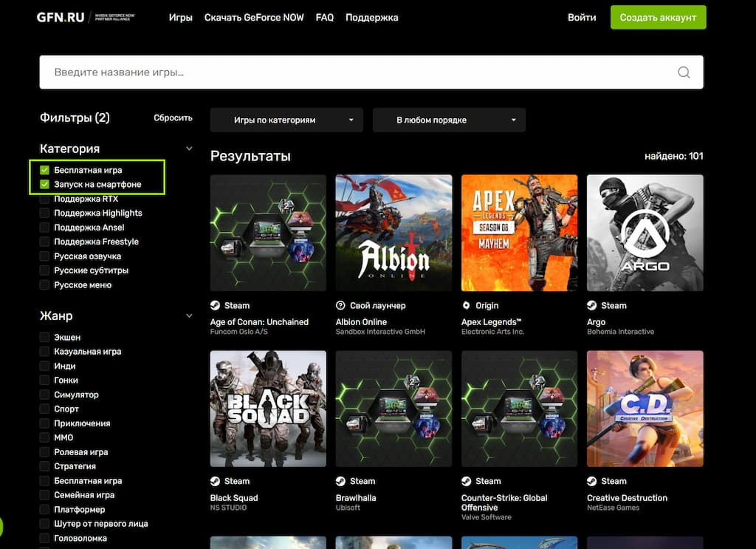Open the Поддержка menu item
Screen dimensions: 756x549
point(372,18)
